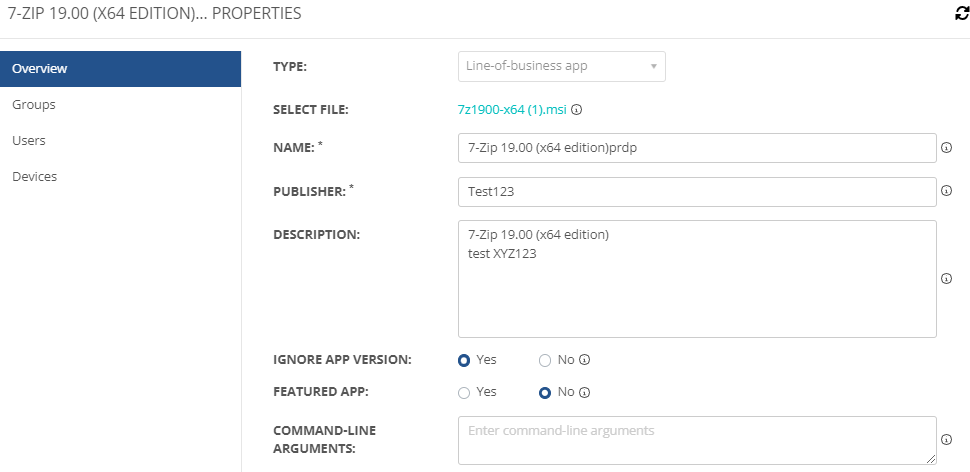Click into the Name text field

click(696, 148)
